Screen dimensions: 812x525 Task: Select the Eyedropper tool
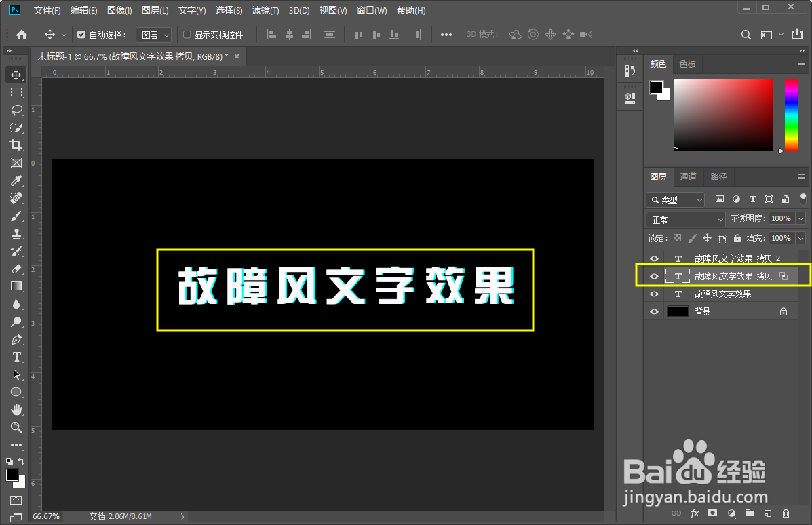point(16,180)
